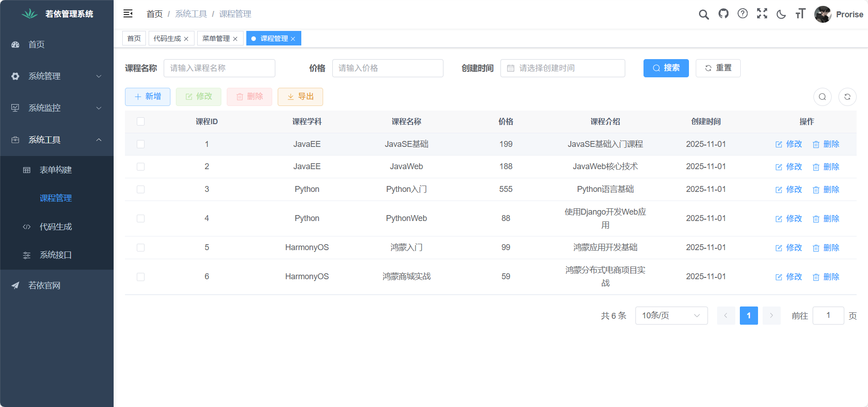
Task: Open the help documentation question icon
Action: pos(743,14)
